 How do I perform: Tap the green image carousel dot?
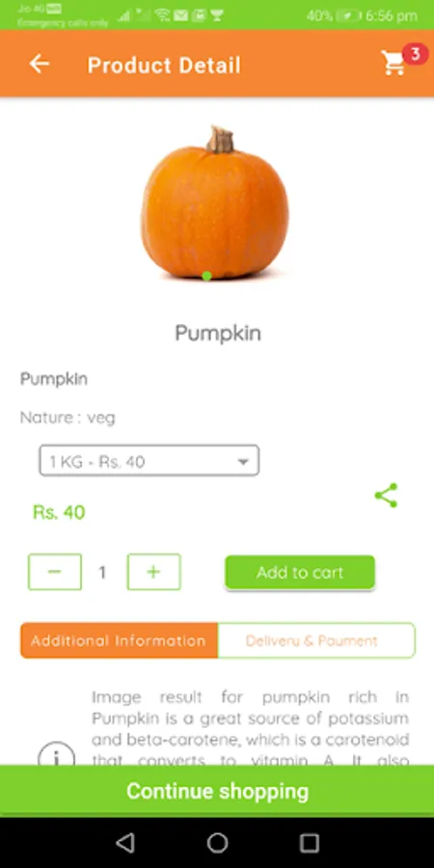(x=207, y=276)
